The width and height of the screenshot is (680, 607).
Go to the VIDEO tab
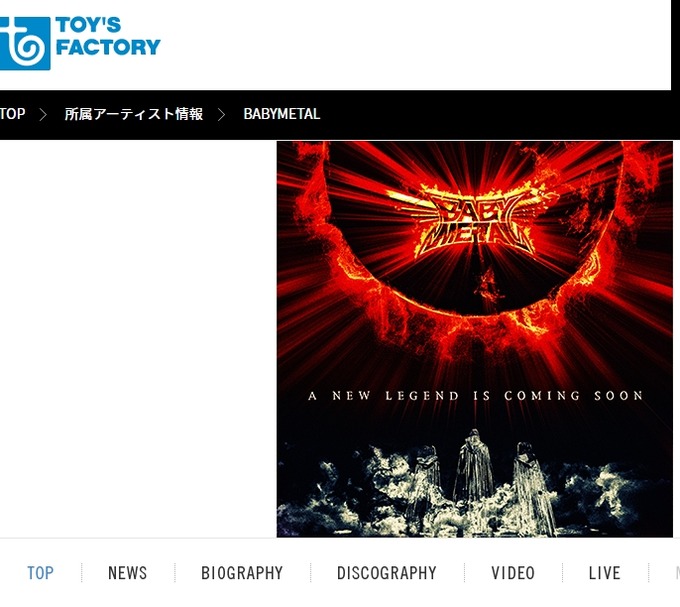tap(513, 573)
